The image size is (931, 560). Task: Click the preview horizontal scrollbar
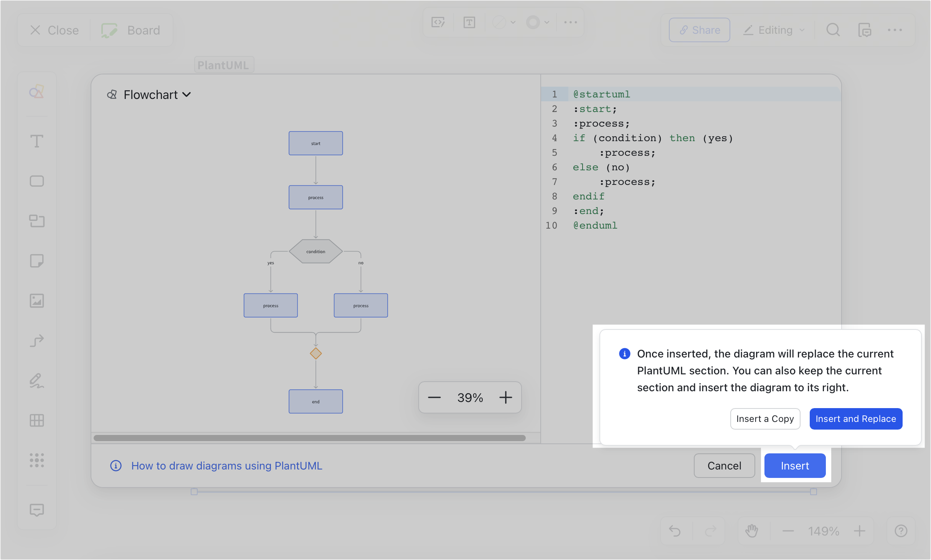(x=309, y=438)
